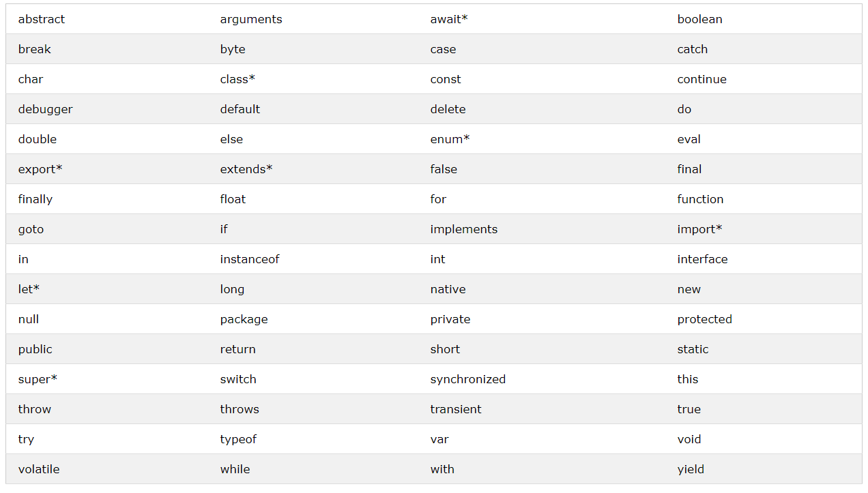Click the "await*" keyword cell
This screenshot has width=868, height=493.
[x=449, y=19]
